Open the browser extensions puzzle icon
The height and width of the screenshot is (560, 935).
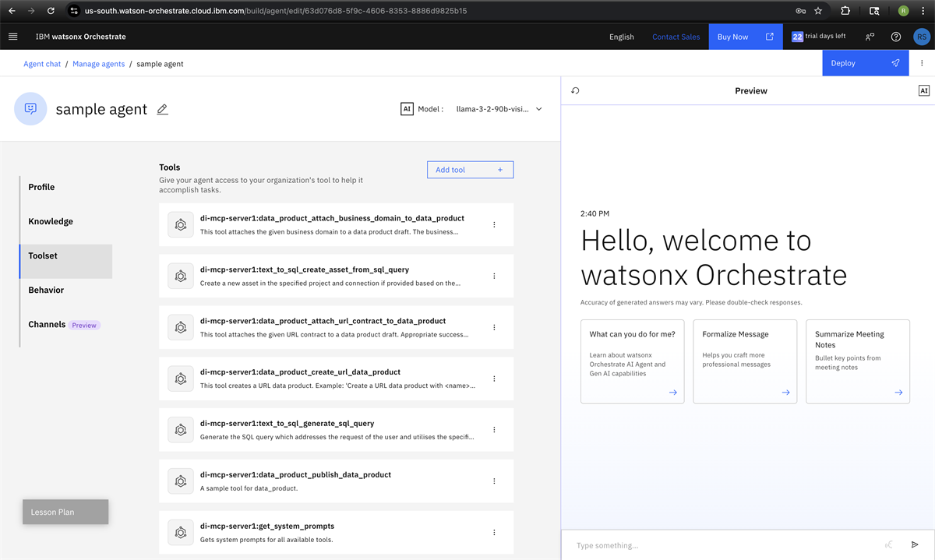(x=845, y=11)
